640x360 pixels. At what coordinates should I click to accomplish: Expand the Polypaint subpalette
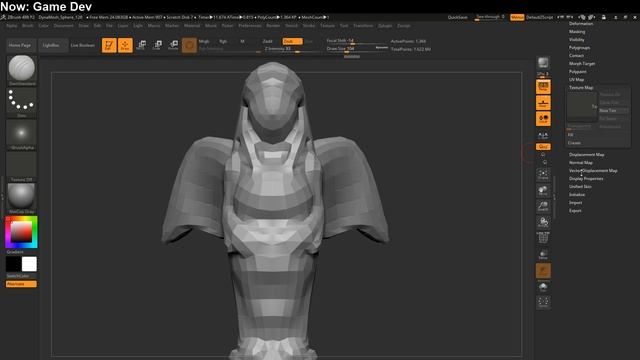pos(578,71)
